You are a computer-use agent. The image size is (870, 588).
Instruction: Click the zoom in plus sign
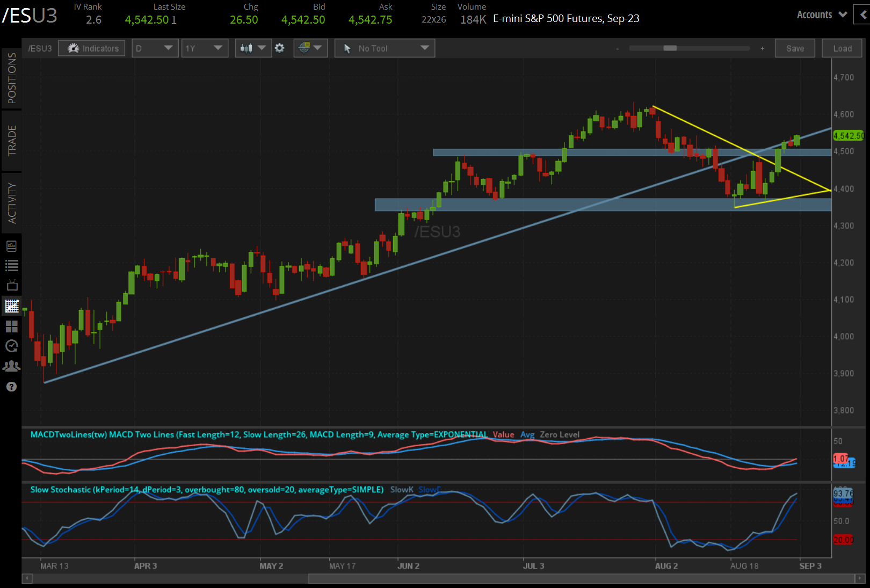click(762, 48)
